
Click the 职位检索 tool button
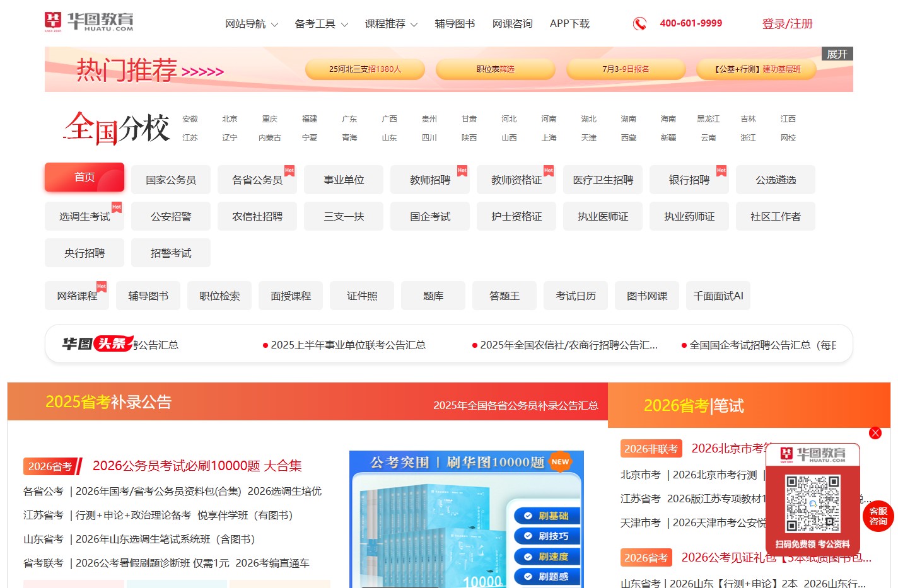(x=219, y=296)
